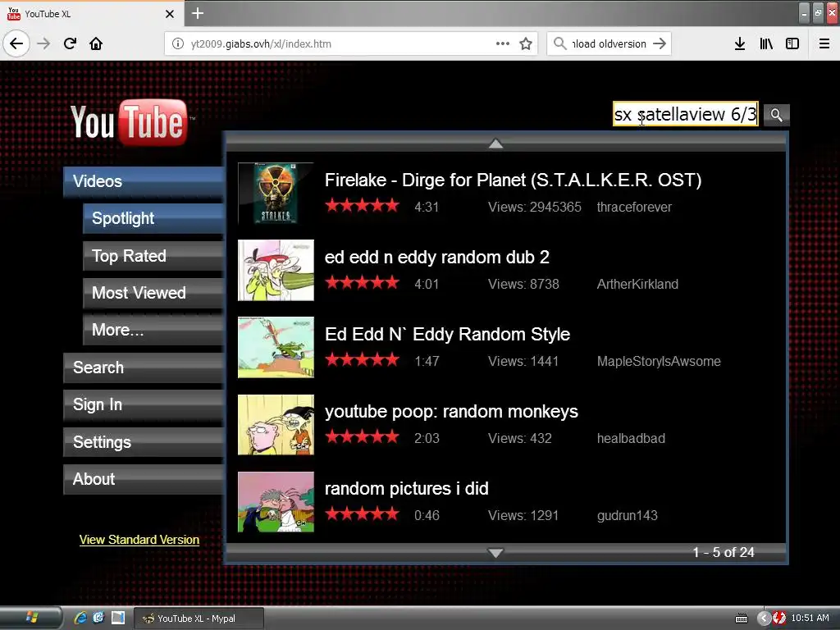Click title youtube poop: random monkeys

point(452,412)
